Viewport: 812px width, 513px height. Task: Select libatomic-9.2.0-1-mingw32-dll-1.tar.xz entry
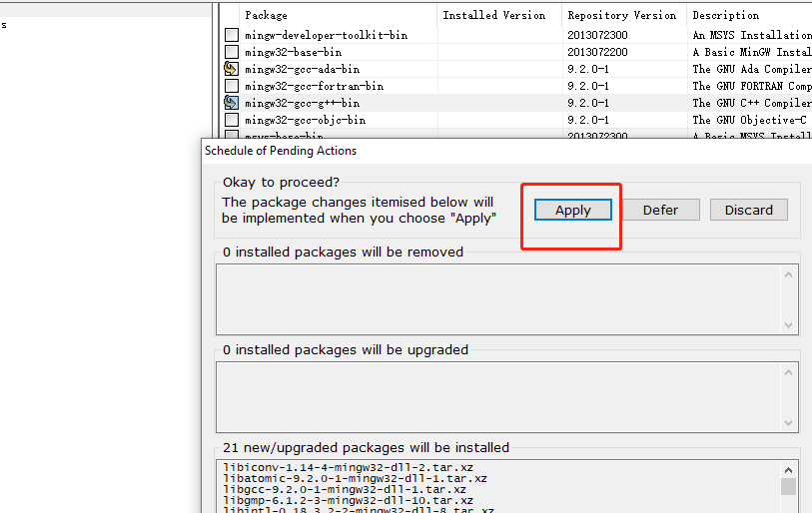pyautogui.click(x=355, y=478)
